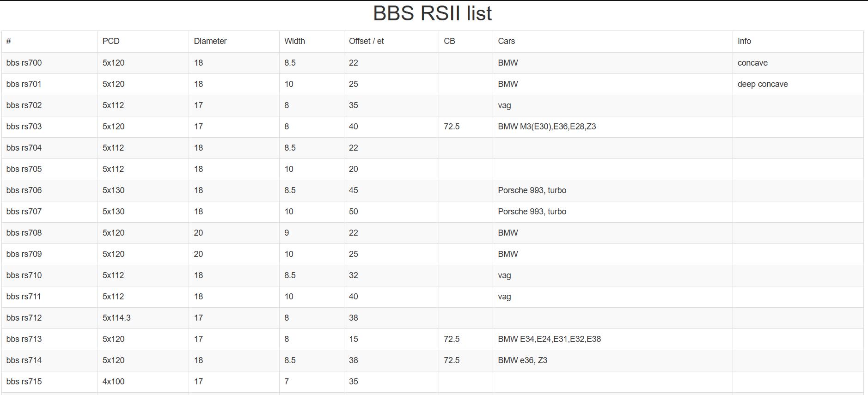Click 'BMW M3(E30),E36,E28,Z3' cars cell
Image resolution: width=868 pixels, height=395 pixels.
612,127
